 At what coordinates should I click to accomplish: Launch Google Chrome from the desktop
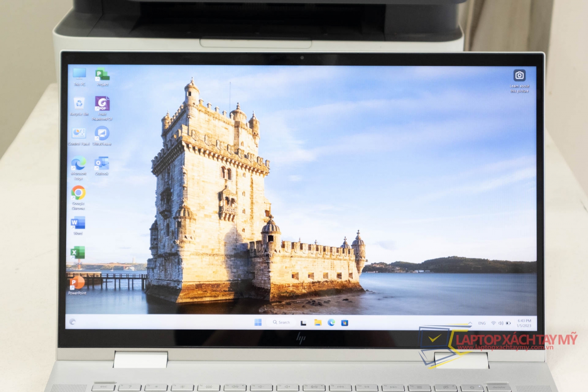coord(78,194)
